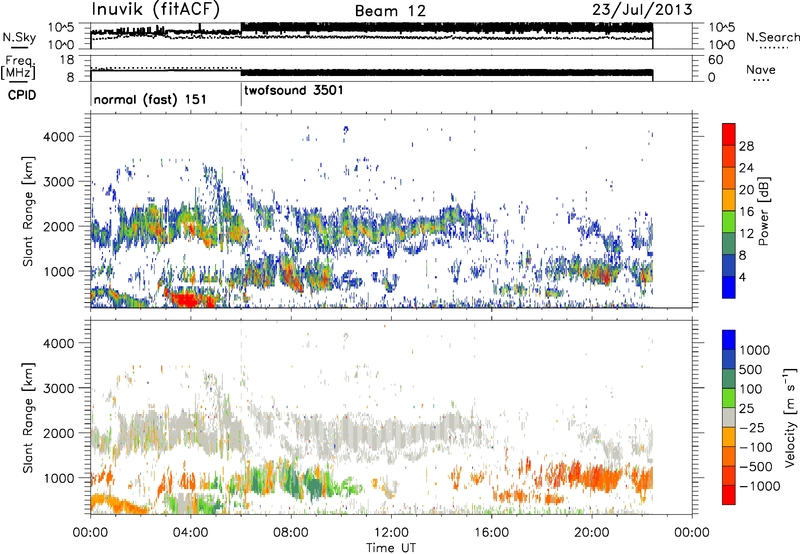Click the '-25' label on Velocity colorbar

pyautogui.click(x=753, y=428)
